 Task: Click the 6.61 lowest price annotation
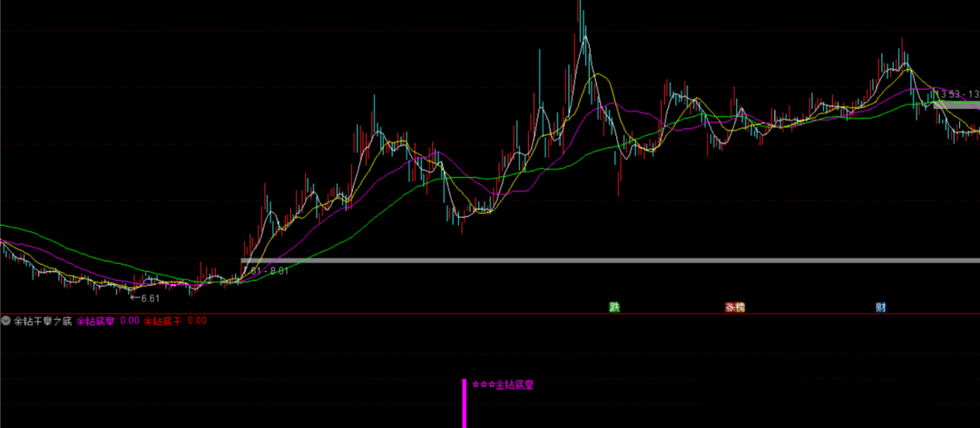[150, 297]
